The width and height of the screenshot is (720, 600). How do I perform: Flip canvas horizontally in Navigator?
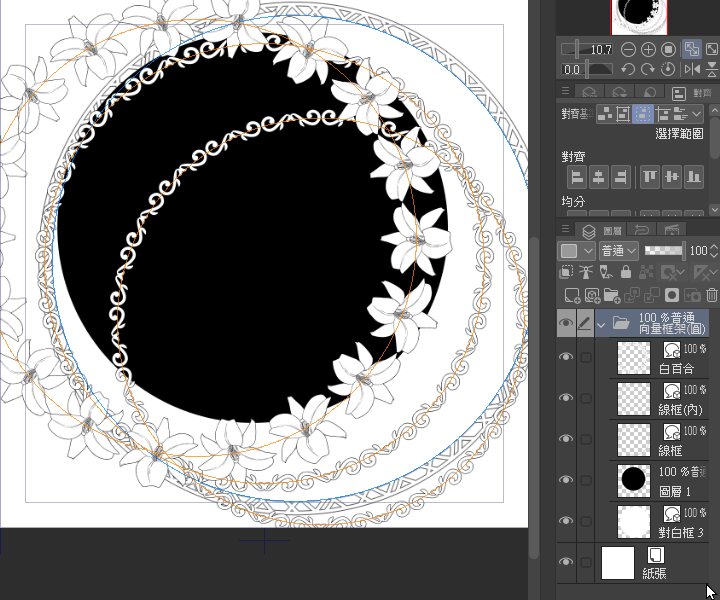(x=692, y=69)
